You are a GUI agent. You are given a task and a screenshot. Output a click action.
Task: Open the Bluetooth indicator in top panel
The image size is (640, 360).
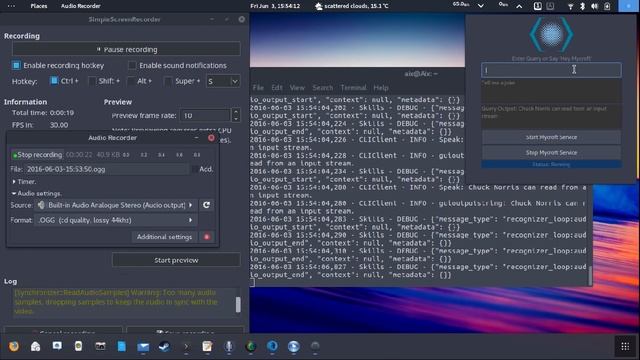[x=582, y=6]
